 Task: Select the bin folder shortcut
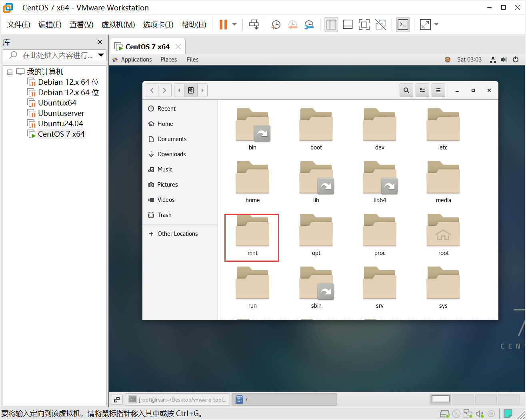252,129
